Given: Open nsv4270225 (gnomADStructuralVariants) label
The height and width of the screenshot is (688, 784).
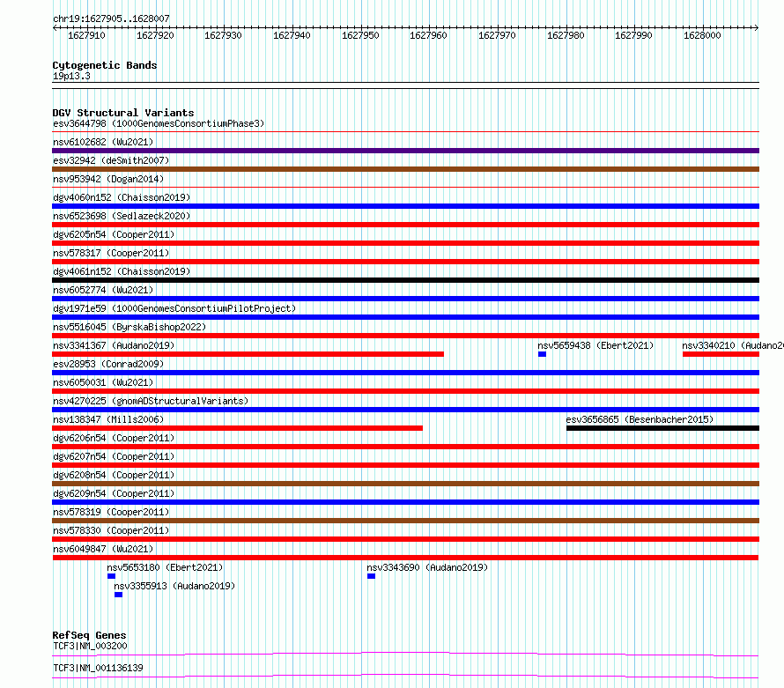Looking at the screenshot, I should [151, 401].
